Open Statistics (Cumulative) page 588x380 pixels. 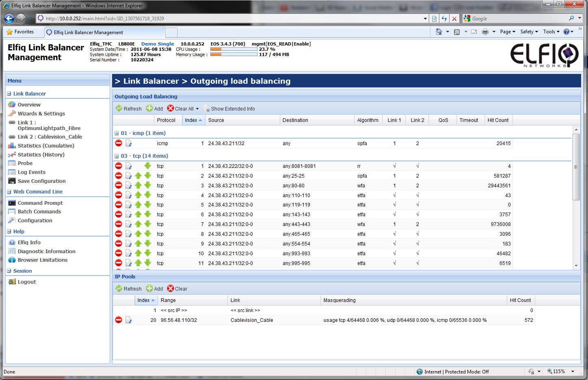[x=45, y=145]
